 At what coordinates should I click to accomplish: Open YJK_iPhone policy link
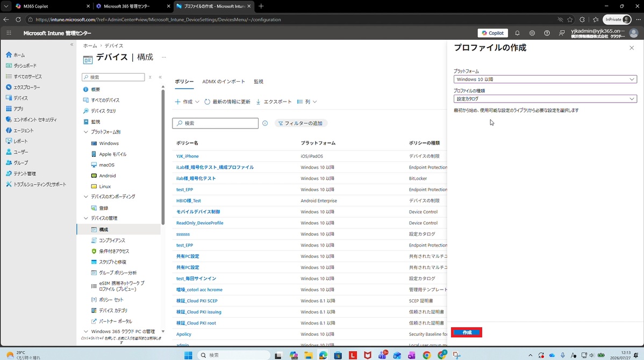click(x=187, y=156)
